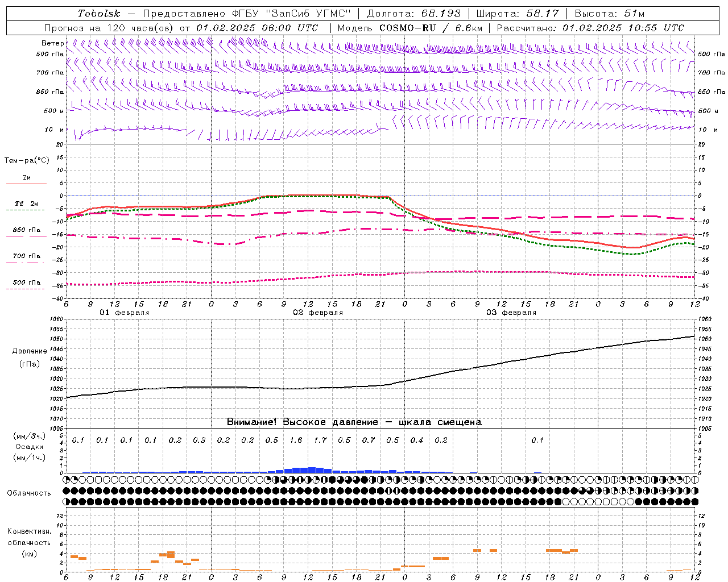
Task: Click the (мм/1ч.) precipitation unit label
Action: 30,458
